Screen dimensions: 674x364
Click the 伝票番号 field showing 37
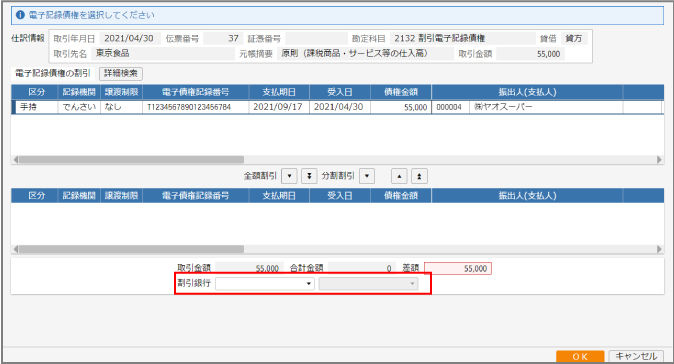tap(223, 38)
